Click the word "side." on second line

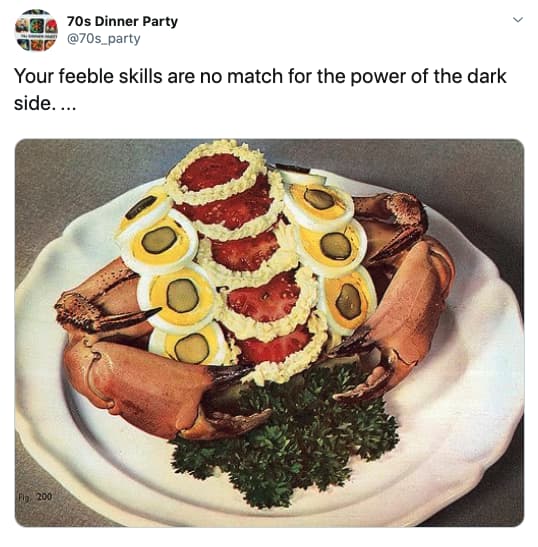pos(34,103)
